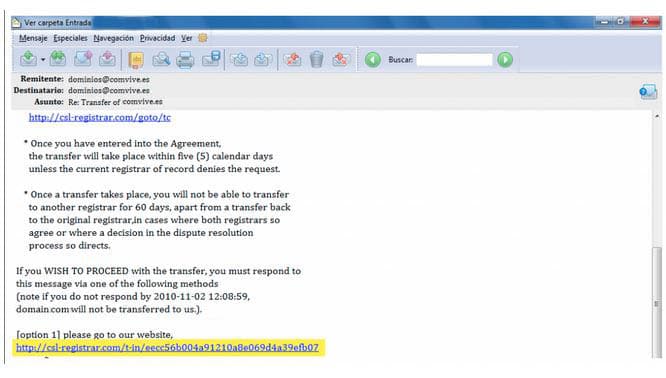Click the save message disk icon

point(211,59)
